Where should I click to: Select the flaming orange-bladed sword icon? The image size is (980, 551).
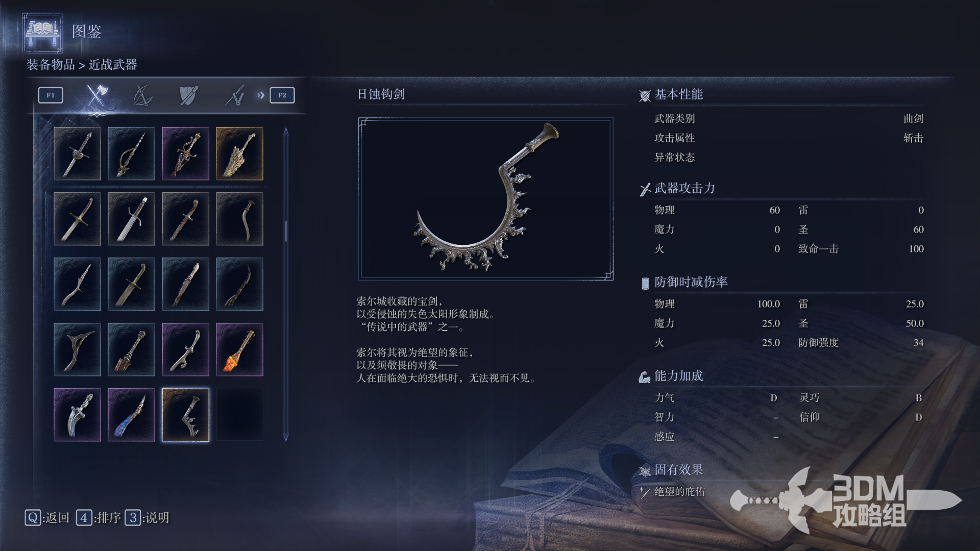(x=239, y=349)
